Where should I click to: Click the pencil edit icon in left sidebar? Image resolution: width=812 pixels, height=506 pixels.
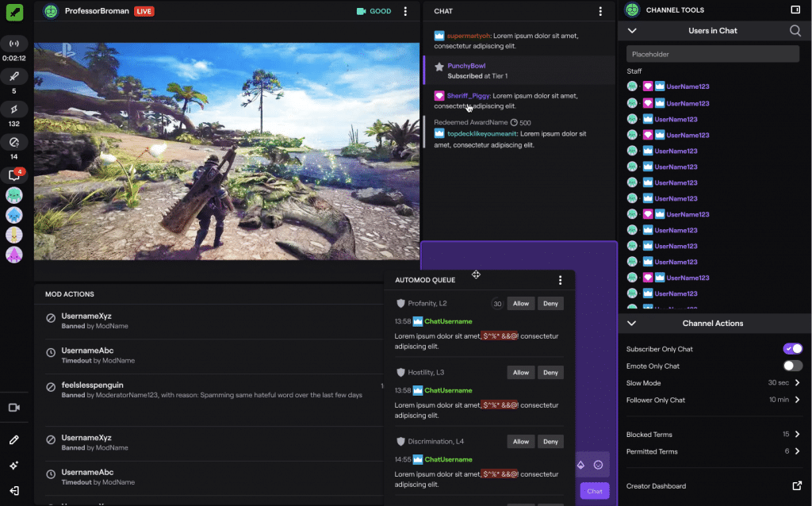tap(16, 439)
